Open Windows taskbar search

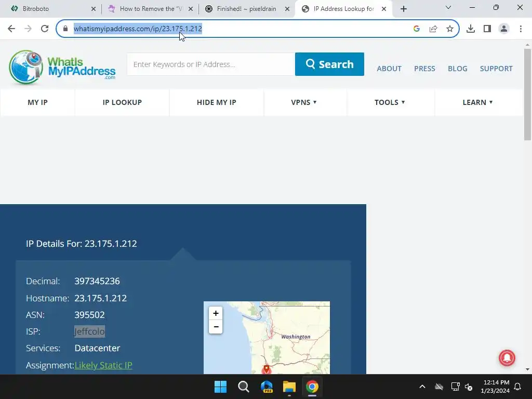[x=244, y=387]
